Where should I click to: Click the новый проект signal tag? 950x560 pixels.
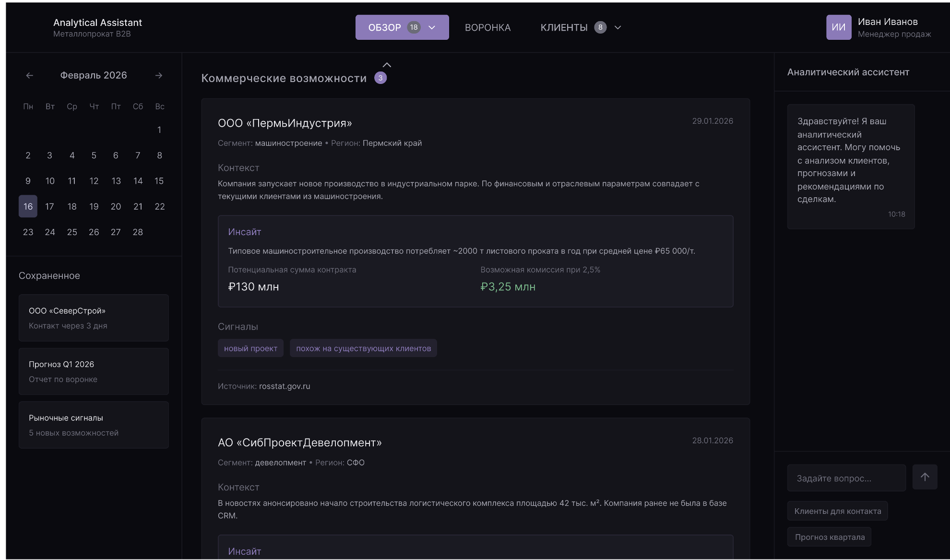250,348
